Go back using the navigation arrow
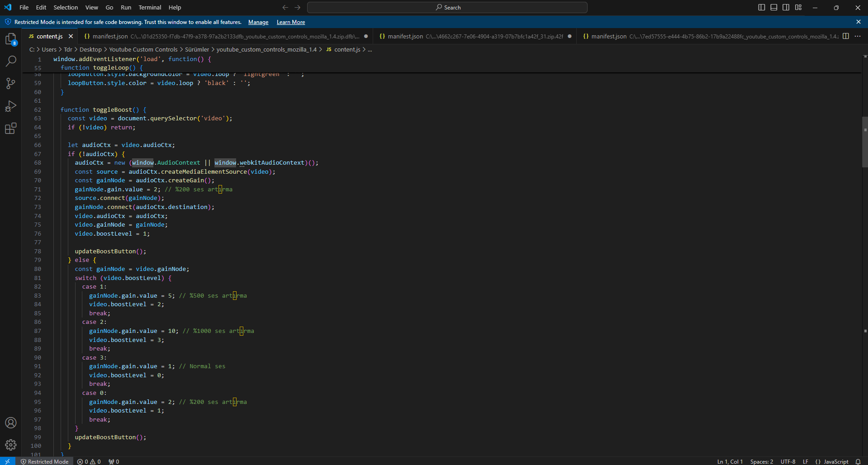868x465 pixels. click(x=285, y=7)
